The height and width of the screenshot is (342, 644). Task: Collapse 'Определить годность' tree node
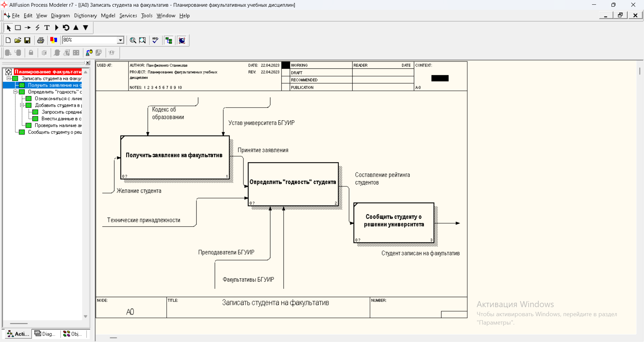15,92
